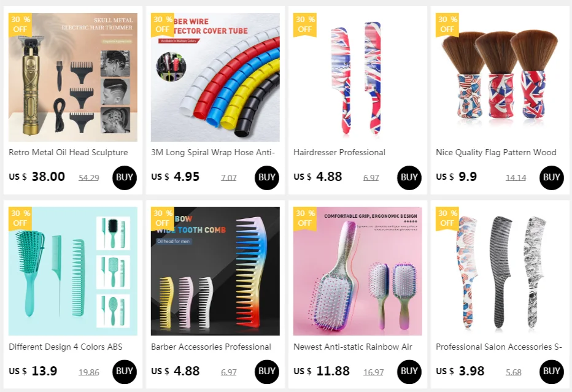Open the three flag pattern brushes image

[500, 77]
